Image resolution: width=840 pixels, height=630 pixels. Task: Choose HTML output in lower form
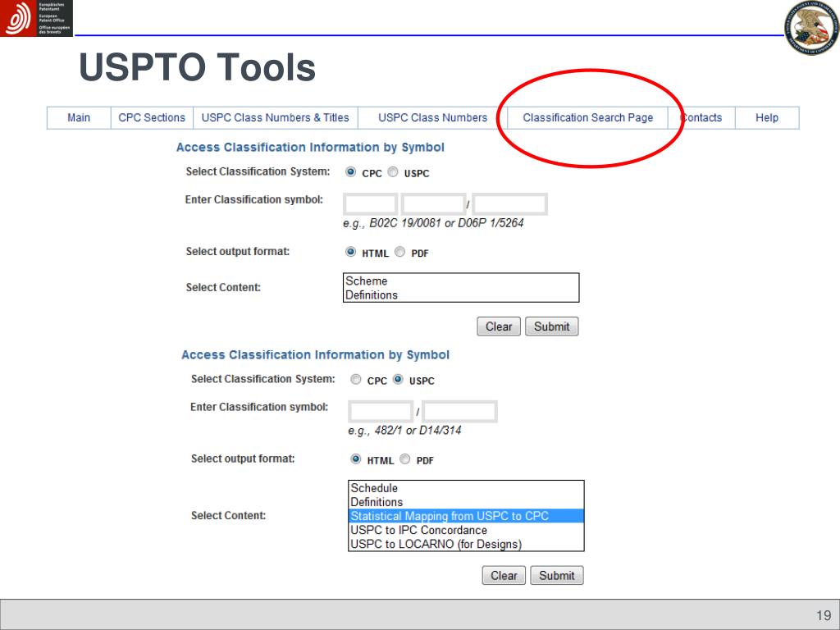[x=356, y=459]
